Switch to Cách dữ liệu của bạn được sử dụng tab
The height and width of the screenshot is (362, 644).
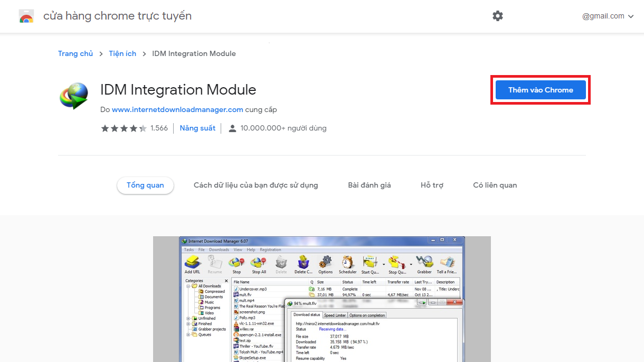(255, 185)
